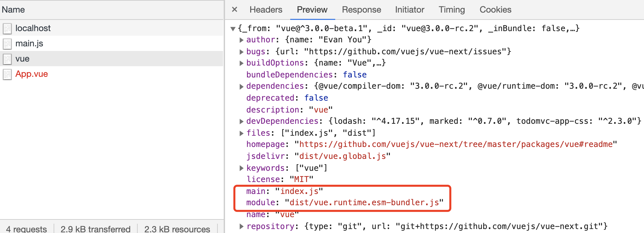Switch to the Preview tab
644x233 pixels.
(312, 10)
